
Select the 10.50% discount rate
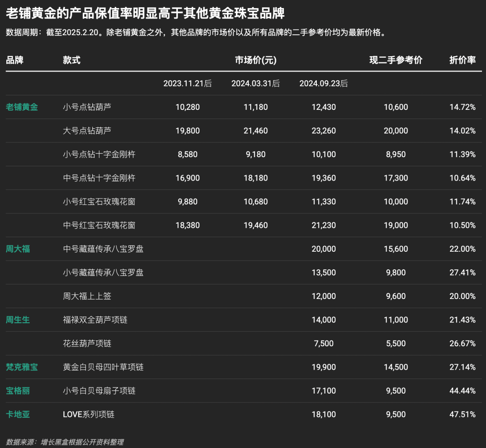click(x=463, y=225)
